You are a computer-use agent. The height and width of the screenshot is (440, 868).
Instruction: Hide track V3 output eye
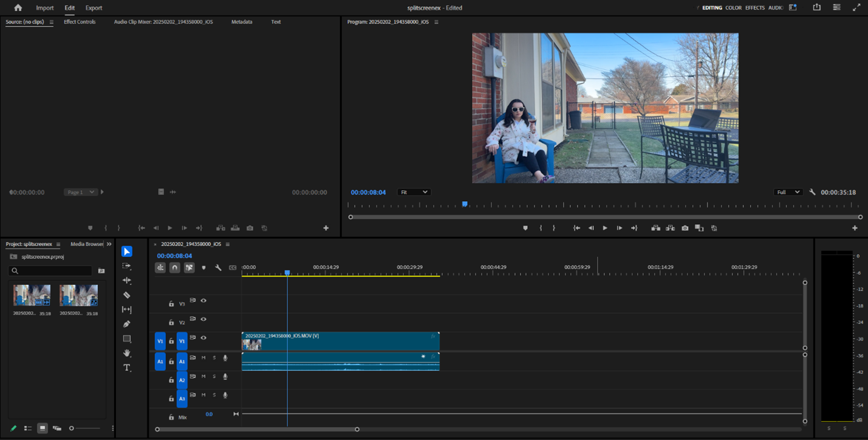click(x=203, y=301)
